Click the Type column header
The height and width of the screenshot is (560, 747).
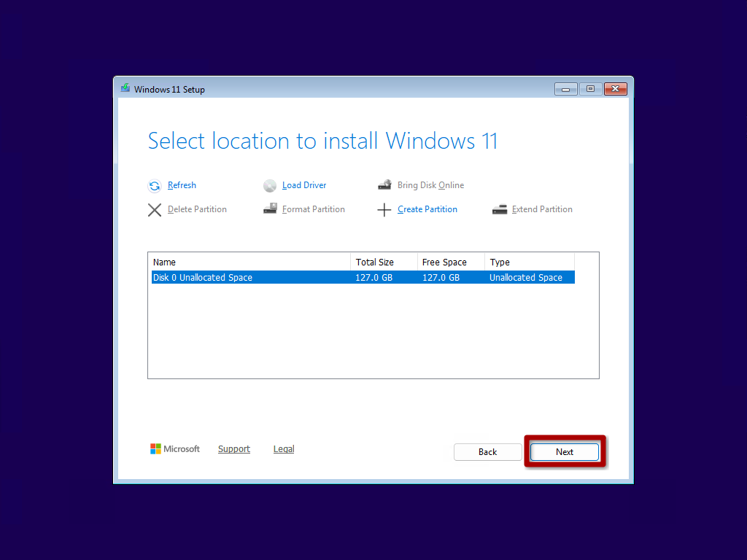pyautogui.click(x=530, y=262)
